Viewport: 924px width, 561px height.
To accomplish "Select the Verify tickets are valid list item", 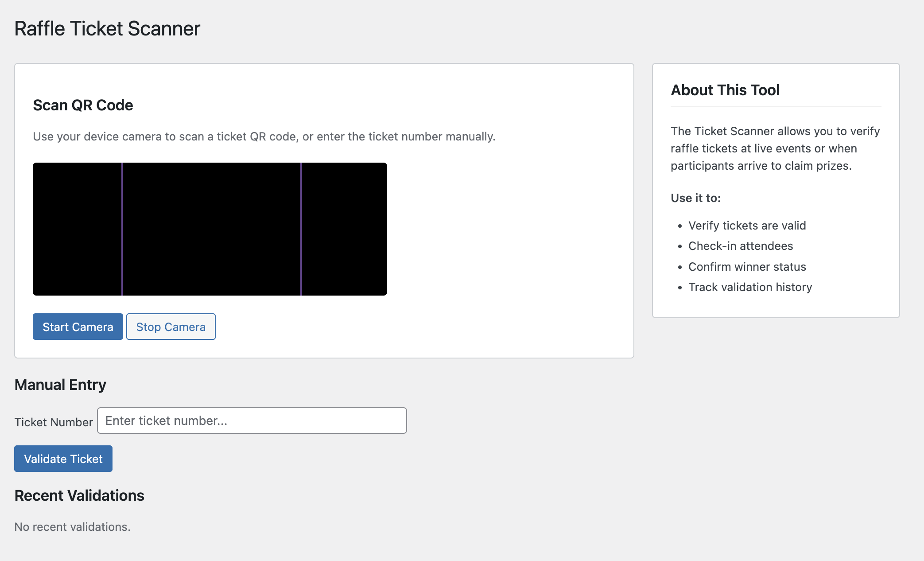I will pos(747,226).
